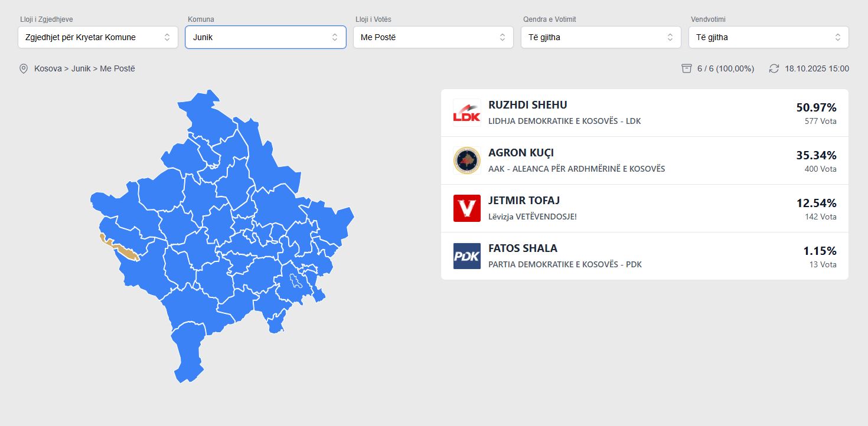Select the Ruzhdi Shehu candidate name
Image resolution: width=868 pixels, height=426 pixels.
pyautogui.click(x=527, y=105)
